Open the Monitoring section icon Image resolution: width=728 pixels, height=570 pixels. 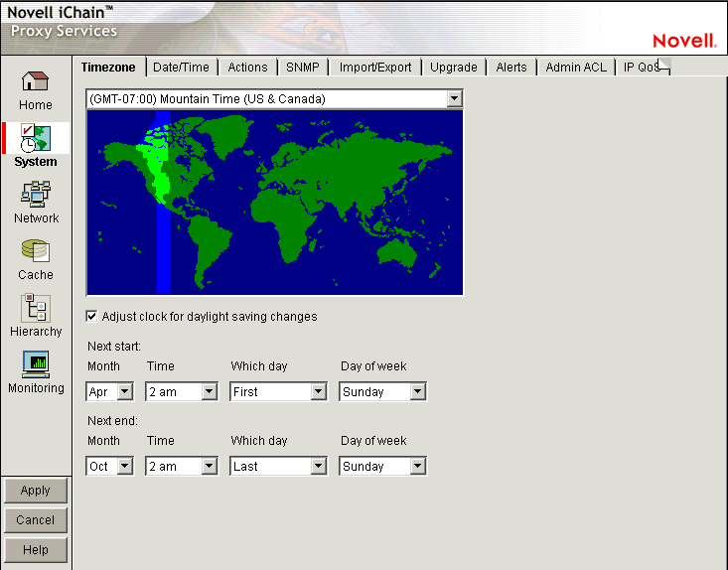pyautogui.click(x=36, y=364)
